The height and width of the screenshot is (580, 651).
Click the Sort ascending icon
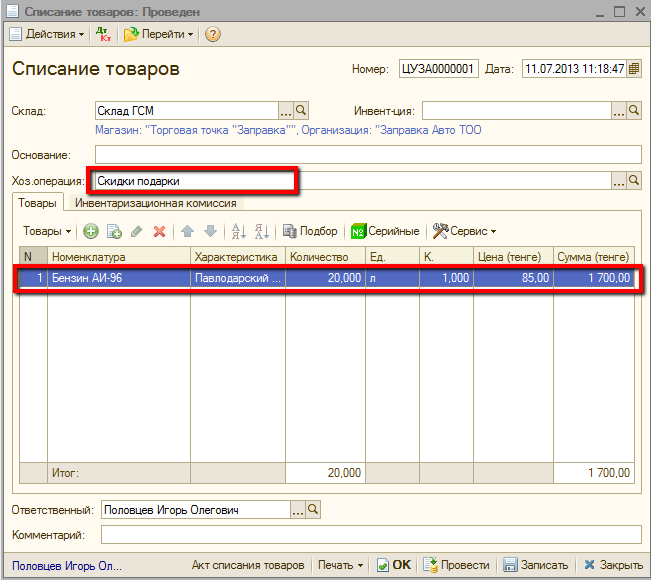[238, 231]
